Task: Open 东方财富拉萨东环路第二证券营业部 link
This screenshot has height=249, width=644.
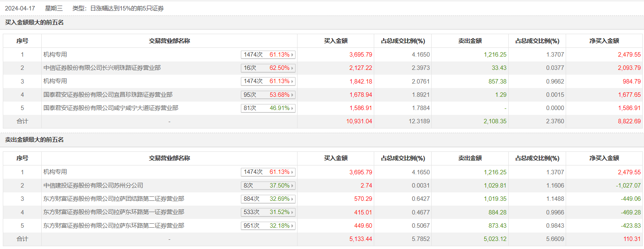Action: click(114, 226)
